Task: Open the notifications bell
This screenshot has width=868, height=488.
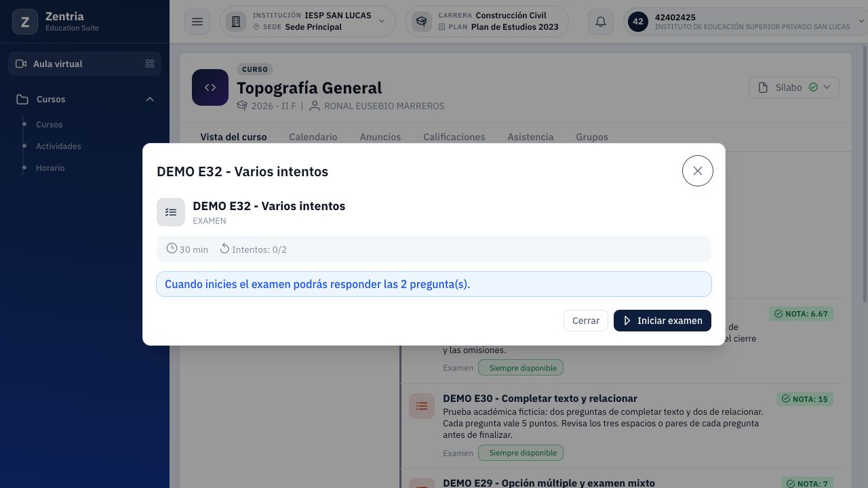Action: 601,22
